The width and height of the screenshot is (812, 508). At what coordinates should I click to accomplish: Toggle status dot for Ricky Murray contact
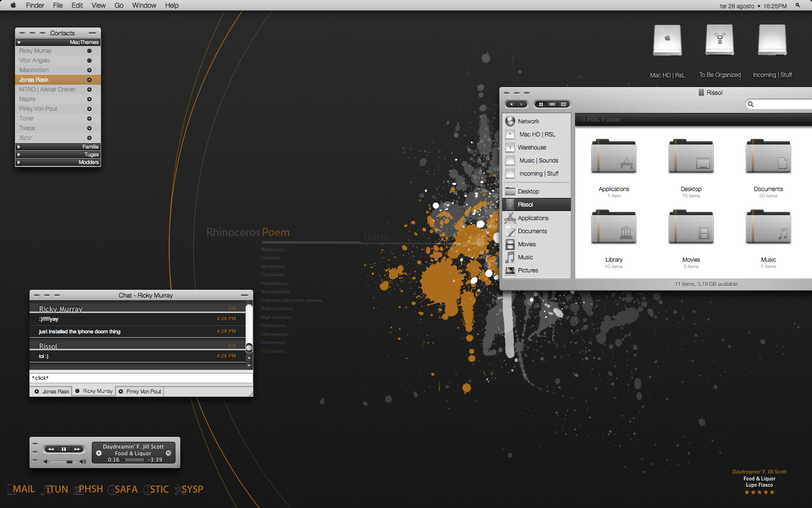click(89, 51)
